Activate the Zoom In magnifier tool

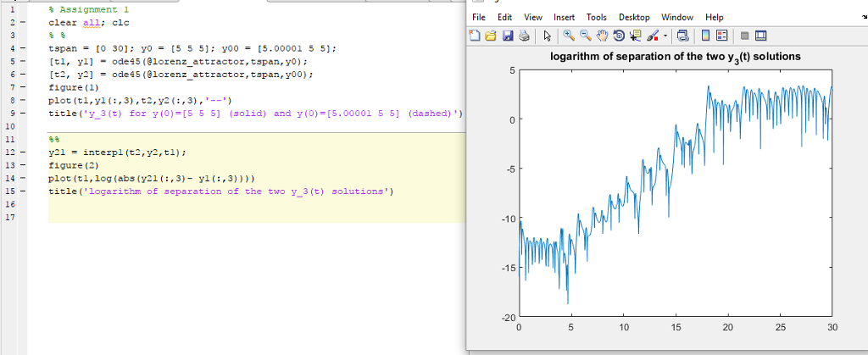tap(568, 36)
